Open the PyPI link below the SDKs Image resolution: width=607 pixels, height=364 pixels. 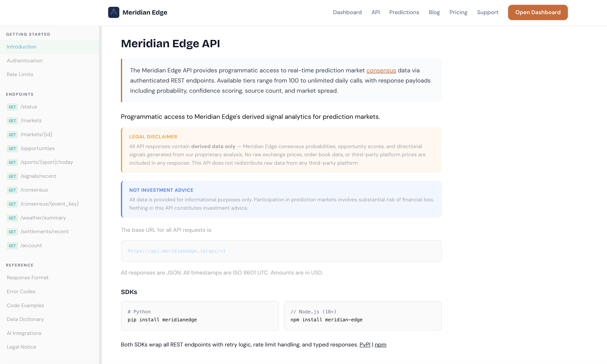pyautogui.click(x=365, y=344)
